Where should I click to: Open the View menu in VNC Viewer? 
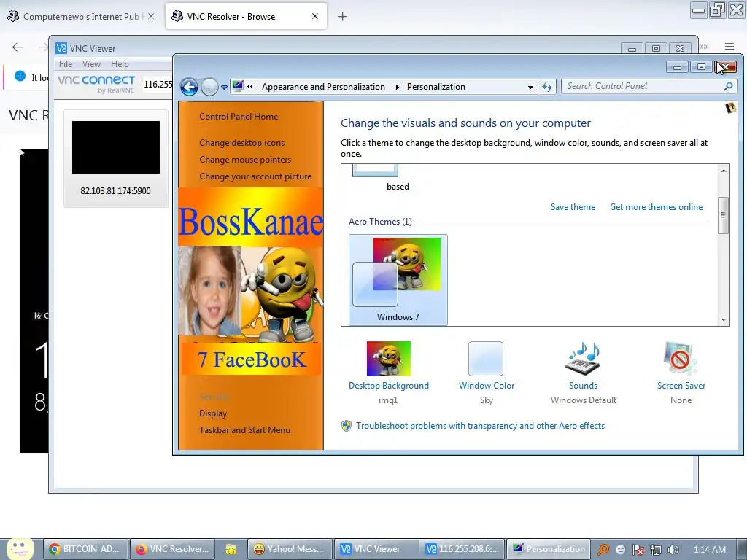(x=91, y=64)
